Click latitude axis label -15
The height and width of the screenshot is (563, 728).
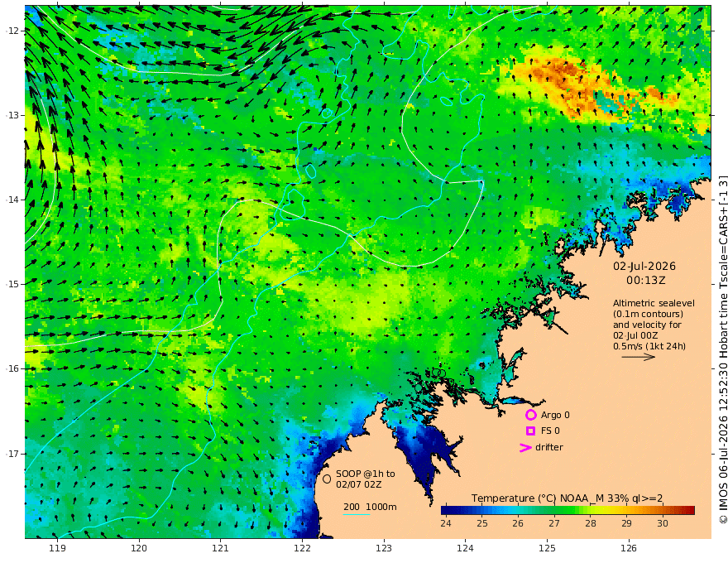click(x=12, y=284)
